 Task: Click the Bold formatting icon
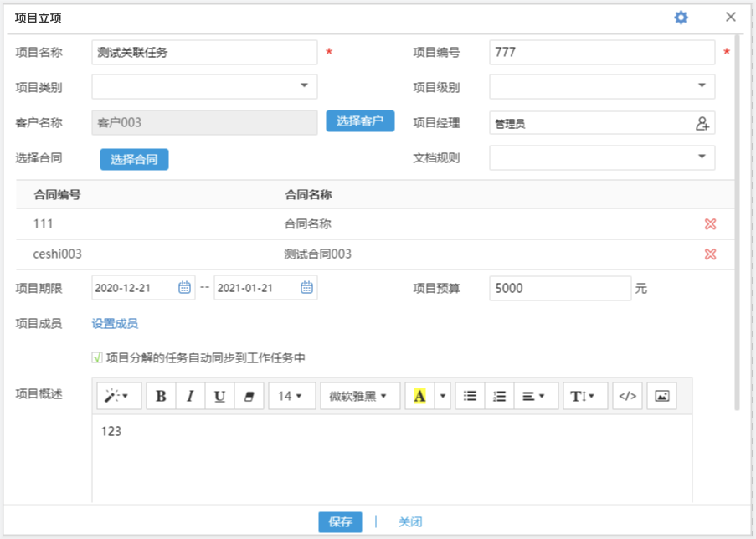point(161,396)
